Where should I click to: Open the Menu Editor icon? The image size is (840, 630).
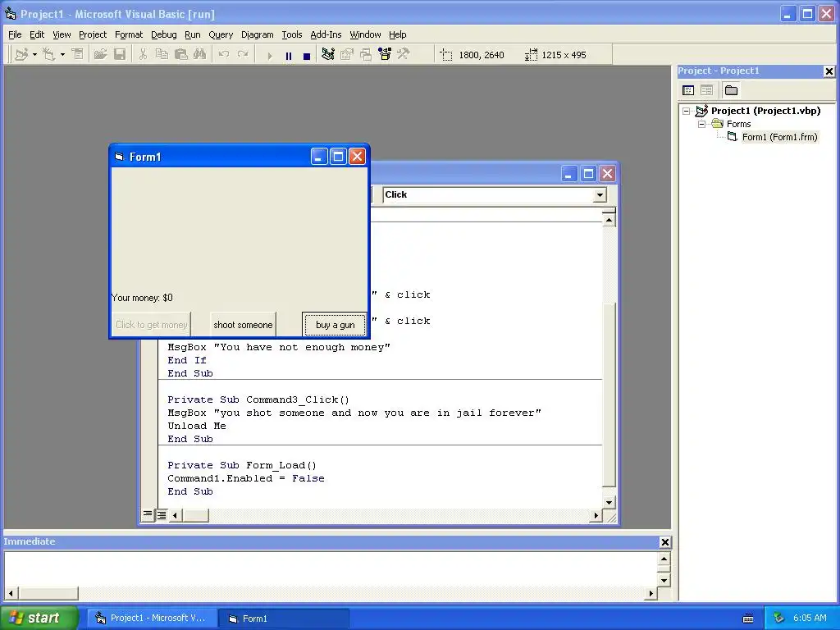[78, 54]
